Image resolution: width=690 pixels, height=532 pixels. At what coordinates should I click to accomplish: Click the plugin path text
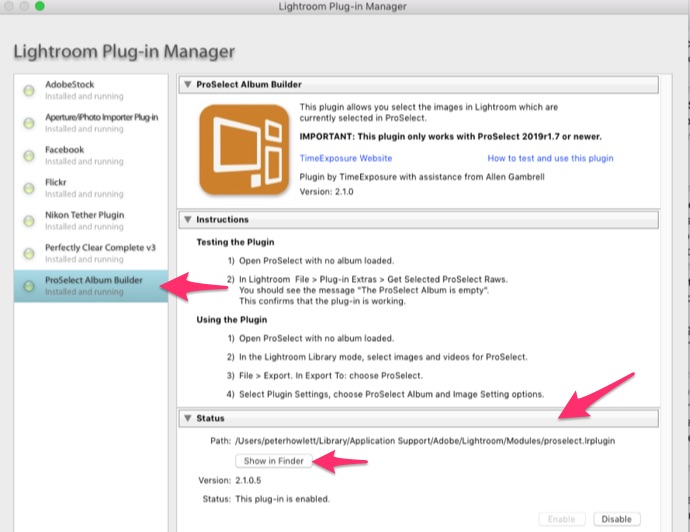425,441
